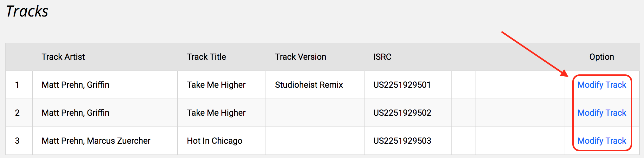This screenshot has height=158, width=644.
Task: Click Take Me Higher title in track 1
Action: (216, 85)
